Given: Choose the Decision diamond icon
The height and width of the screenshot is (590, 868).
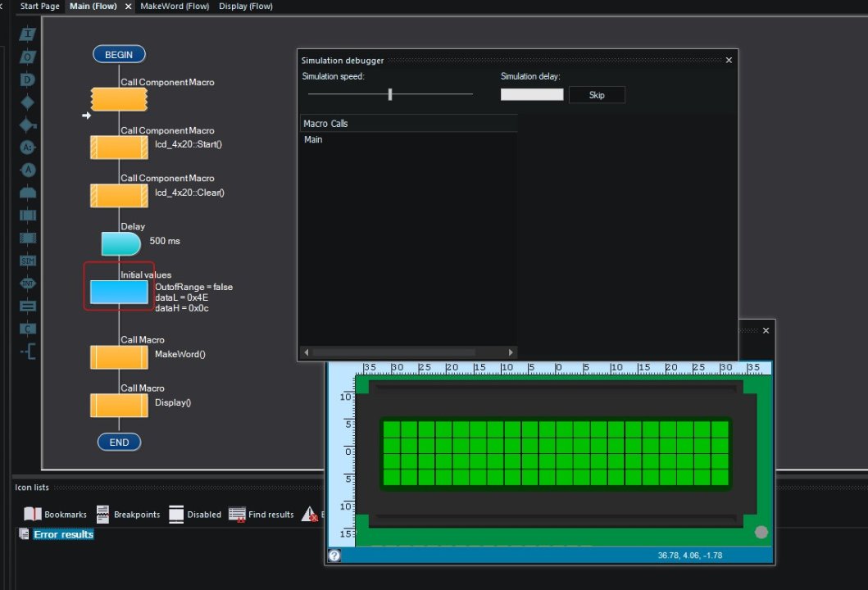Looking at the screenshot, I should click(x=28, y=102).
